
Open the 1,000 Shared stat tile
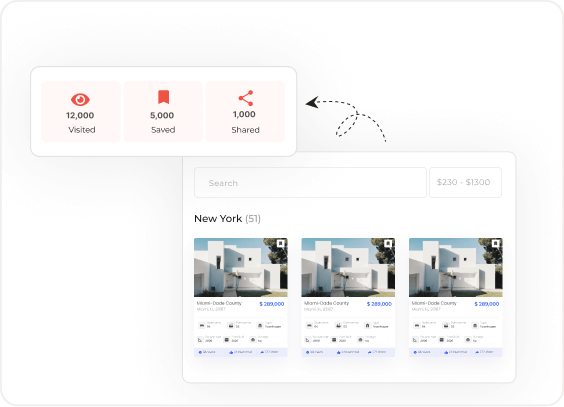245,111
